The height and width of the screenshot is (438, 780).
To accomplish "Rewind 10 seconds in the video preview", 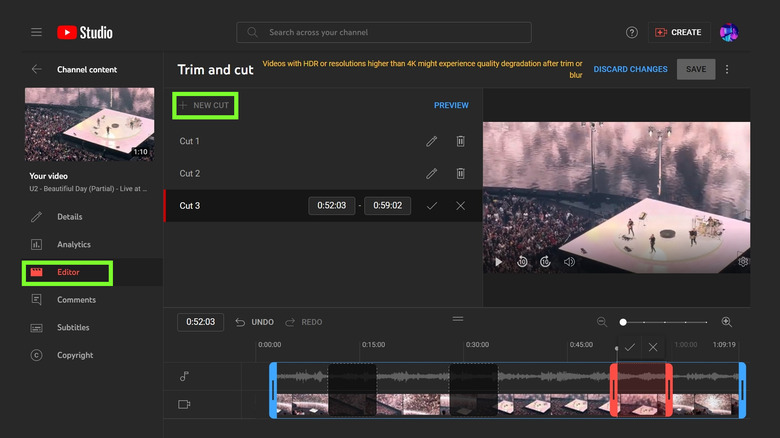I will coord(522,262).
